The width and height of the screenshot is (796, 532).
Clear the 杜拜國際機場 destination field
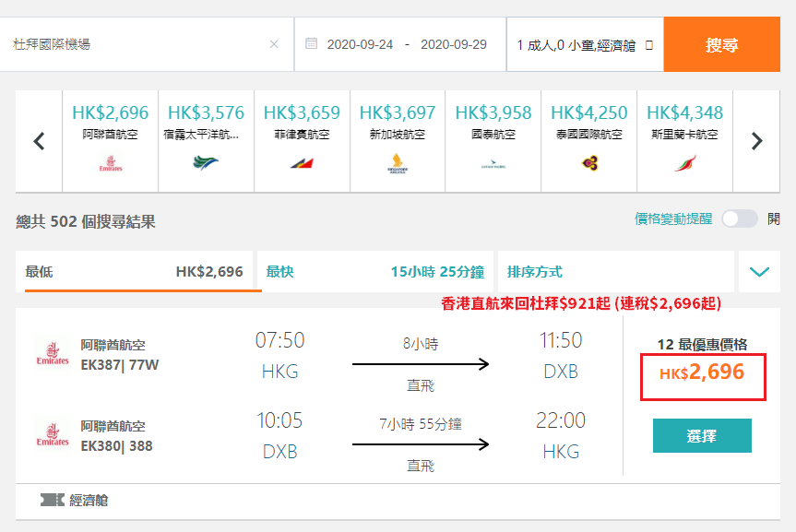[x=274, y=44]
